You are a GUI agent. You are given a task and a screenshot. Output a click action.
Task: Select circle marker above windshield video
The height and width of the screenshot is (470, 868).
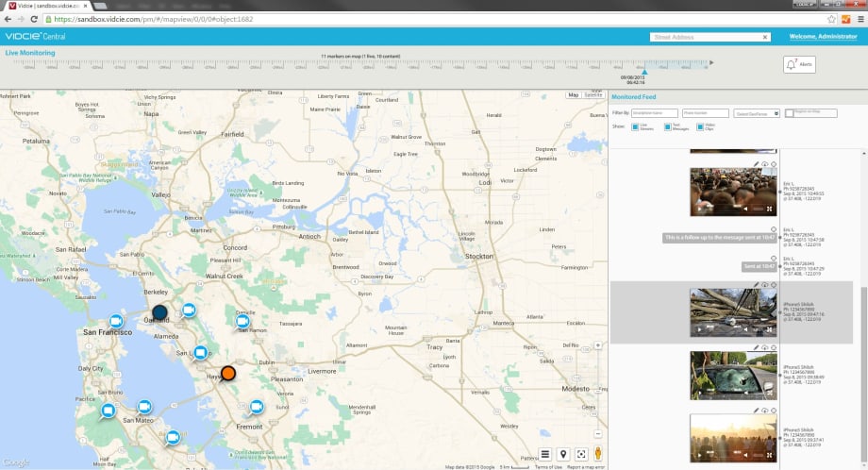coord(774,347)
